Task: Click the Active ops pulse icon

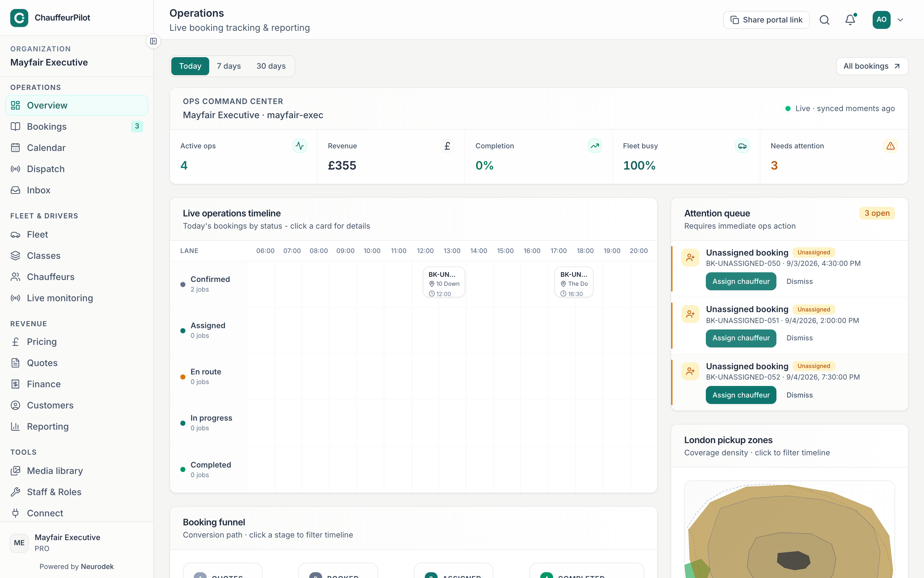Action: (300, 146)
